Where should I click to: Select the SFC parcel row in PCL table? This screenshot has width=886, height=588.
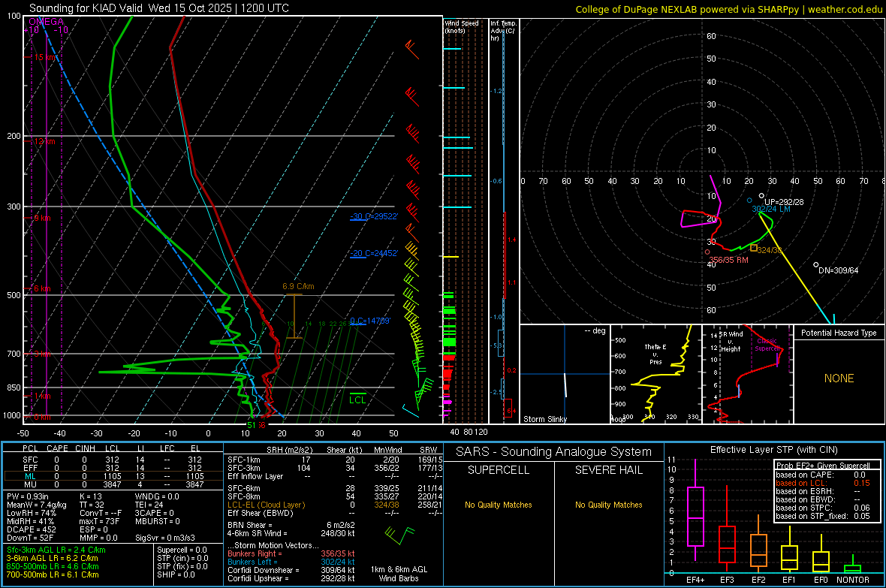coord(113,460)
